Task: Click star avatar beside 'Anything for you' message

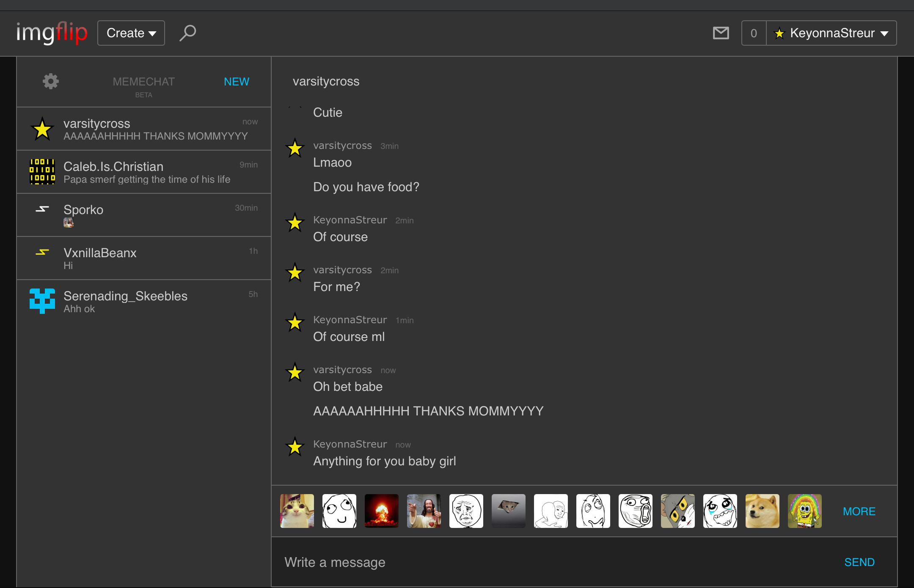Action: point(295,447)
